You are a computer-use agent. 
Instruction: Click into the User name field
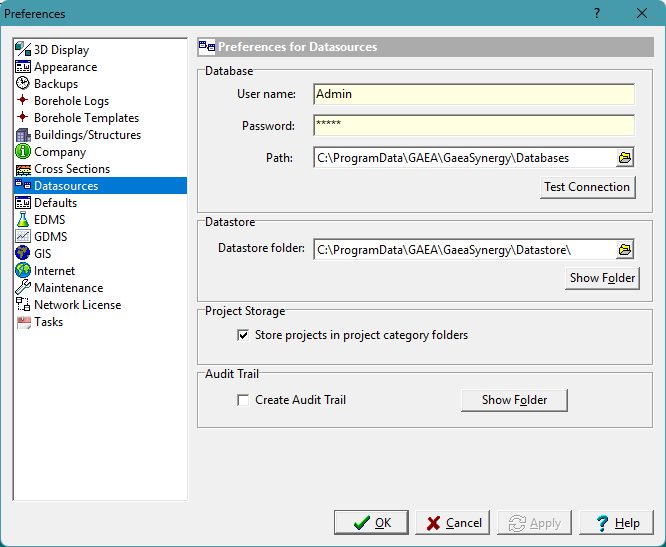pos(473,94)
